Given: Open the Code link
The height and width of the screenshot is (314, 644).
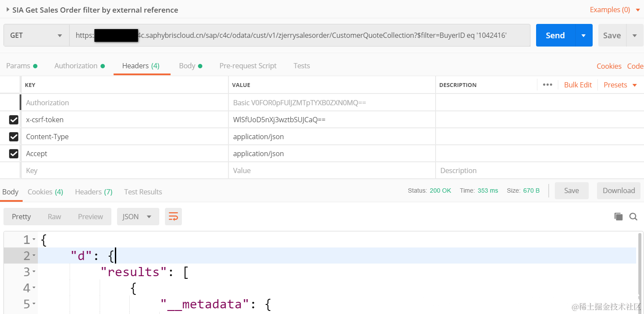Looking at the screenshot, I should tap(635, 66).
